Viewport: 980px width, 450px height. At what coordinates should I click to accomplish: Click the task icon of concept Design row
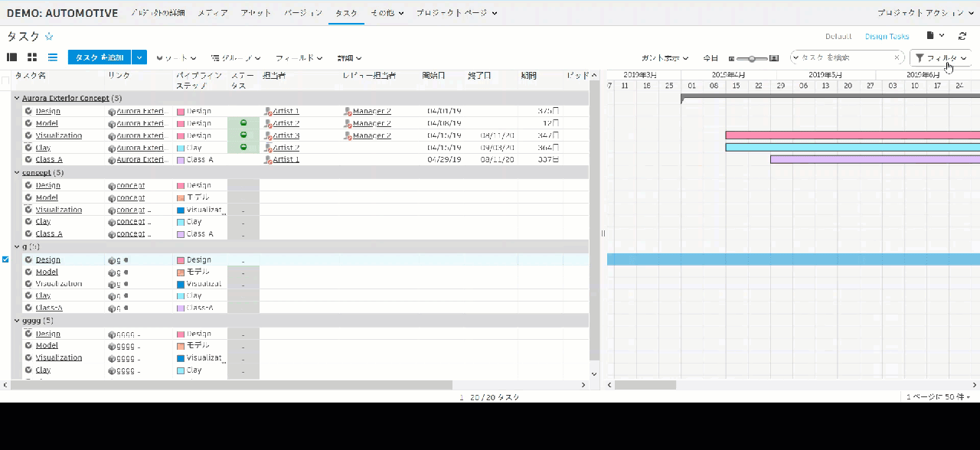(28, 185)
